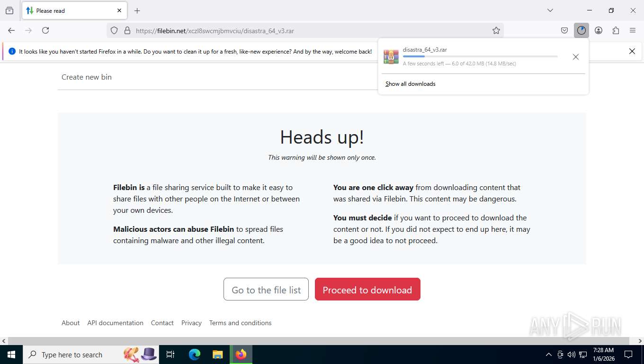This screenshot has height=364, width=644.
Task: Go back to previous page
Action: [11, 30]
